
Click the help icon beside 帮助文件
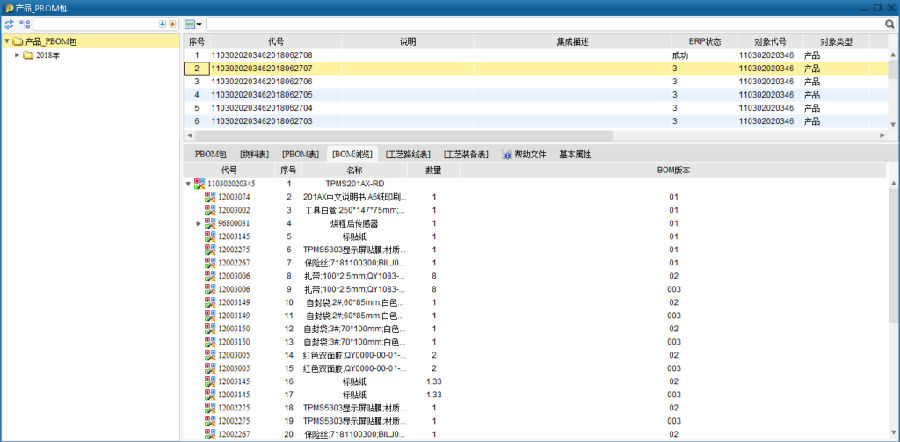[x=506, y=154]
